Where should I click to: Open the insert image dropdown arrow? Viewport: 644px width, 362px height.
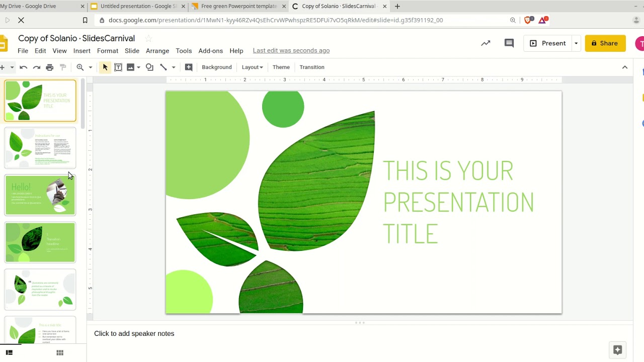138,67
